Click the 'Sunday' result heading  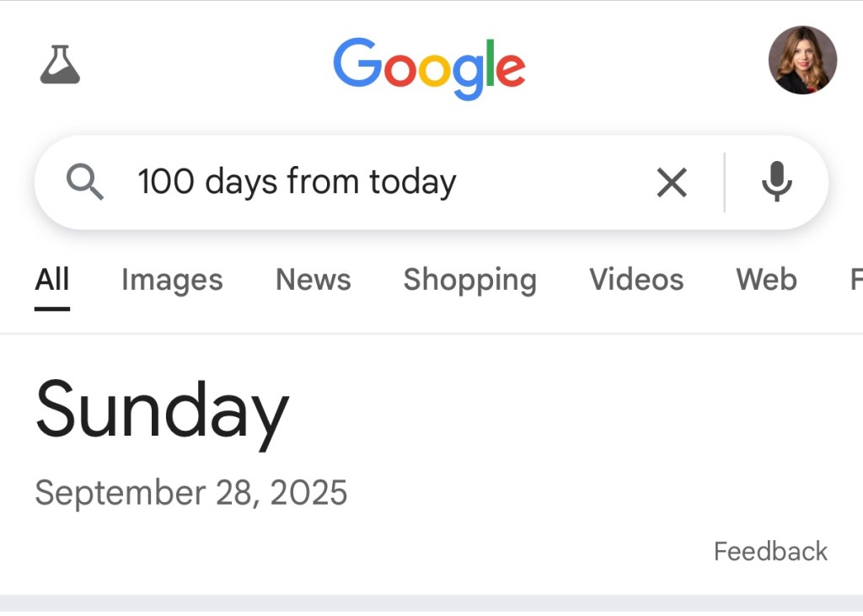tap(162, 410)
